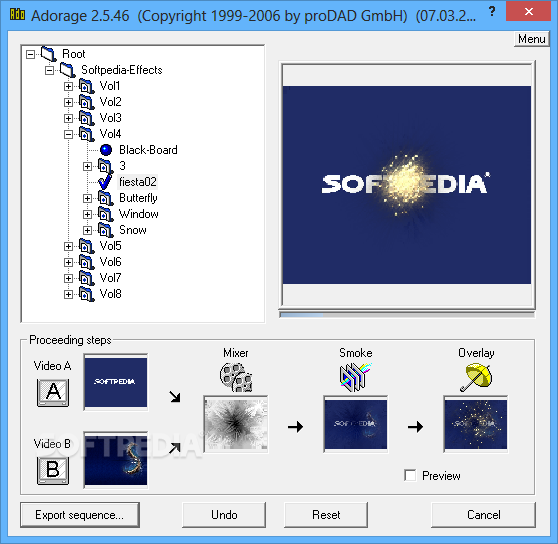Expand the Butterfly node

(88, 199)
